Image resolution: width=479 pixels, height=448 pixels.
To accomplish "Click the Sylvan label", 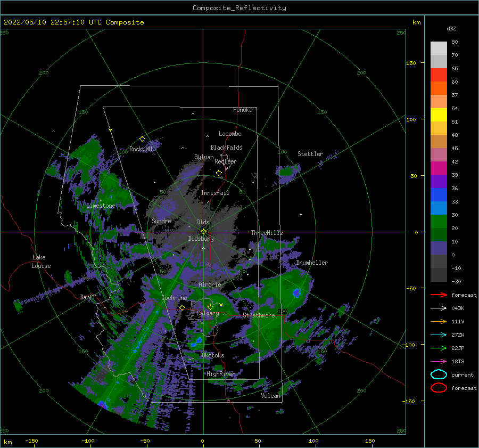I will 204,157.
